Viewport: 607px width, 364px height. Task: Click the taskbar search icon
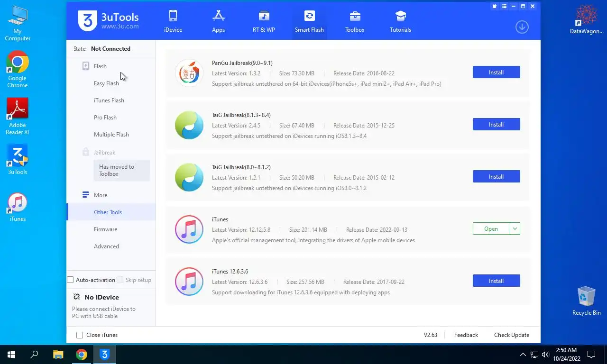(34, 354)
